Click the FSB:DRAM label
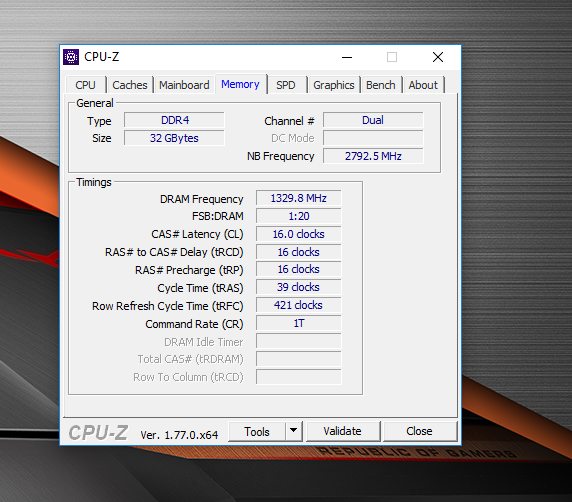 [218, 216]
